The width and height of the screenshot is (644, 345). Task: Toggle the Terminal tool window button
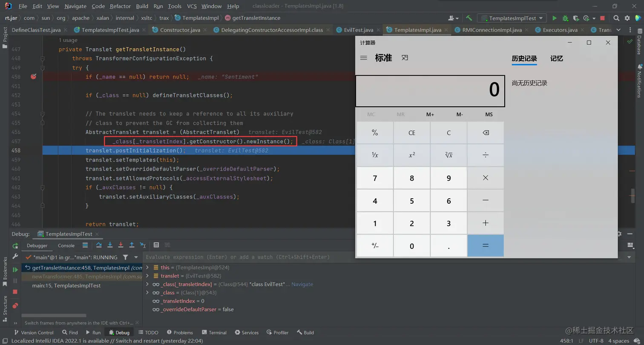(x=214, y=332)
